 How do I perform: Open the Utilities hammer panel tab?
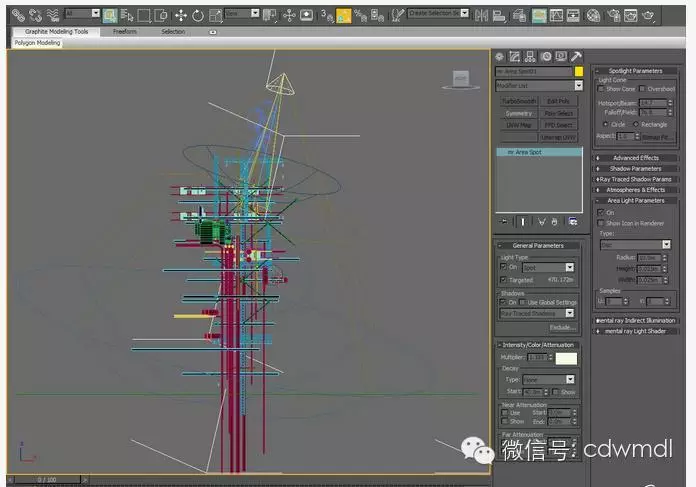576,56
